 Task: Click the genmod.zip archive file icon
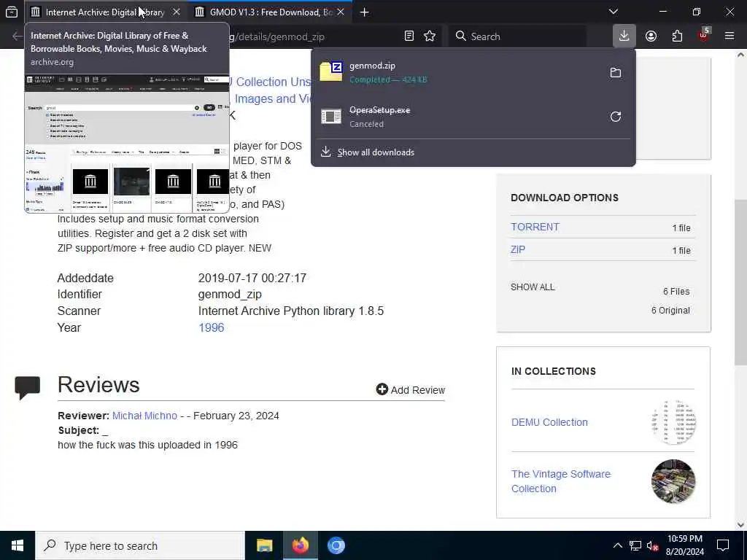[331, 72]
